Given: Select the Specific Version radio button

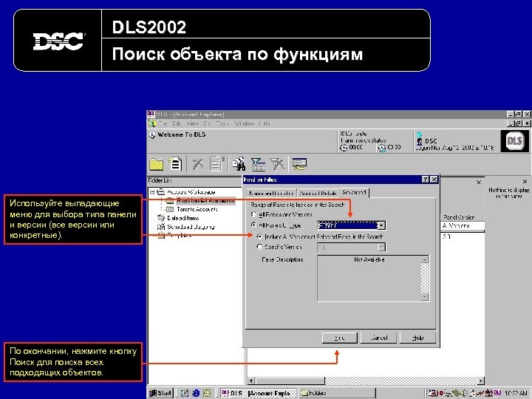Looking at the screenshot, I should [x=259, y=247].
